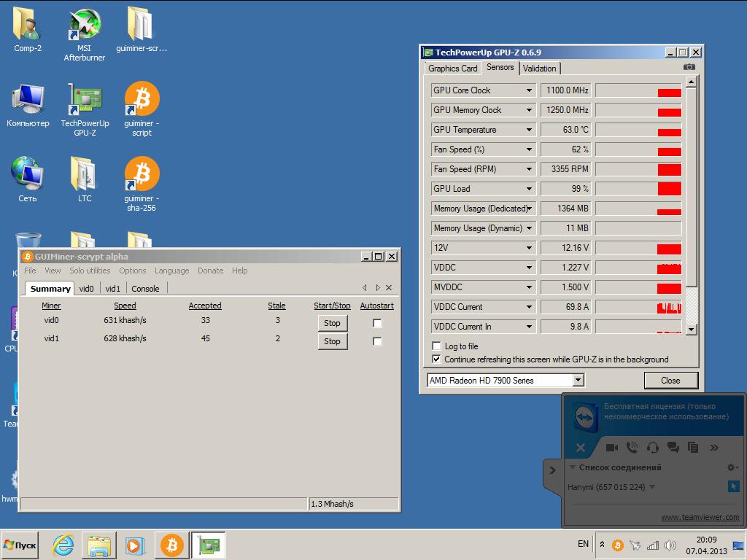Expand the GPU Temperature sensor dropdown
This screenshot has width=747, height=560.
click(x=530, y=130)
